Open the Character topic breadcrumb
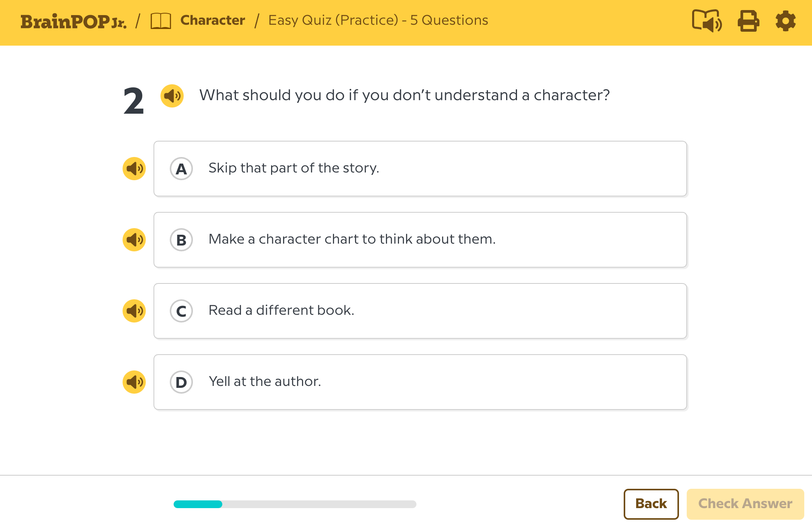Image resolution: width=812 pixels, height=529 pixels. click(x=213, y=20)
